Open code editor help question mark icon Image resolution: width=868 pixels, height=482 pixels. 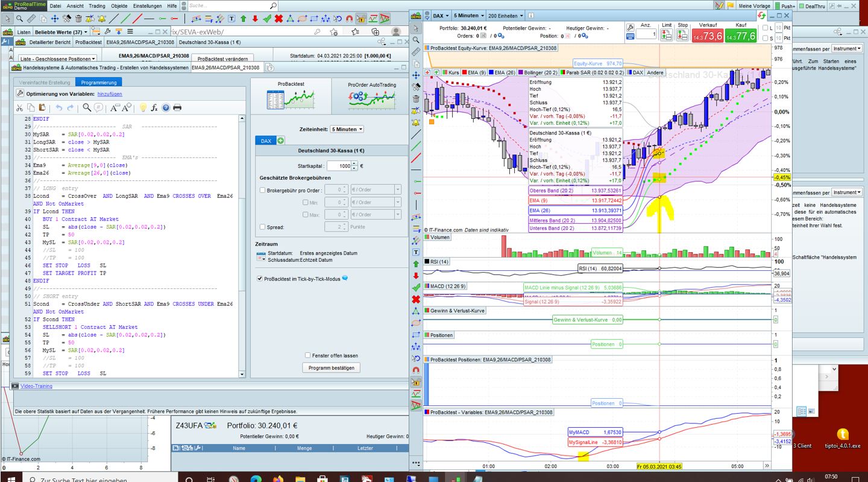(166, 107)
